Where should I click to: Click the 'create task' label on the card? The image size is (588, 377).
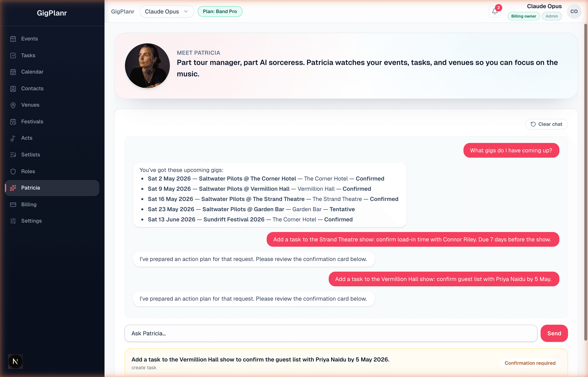tap(144, 368)
